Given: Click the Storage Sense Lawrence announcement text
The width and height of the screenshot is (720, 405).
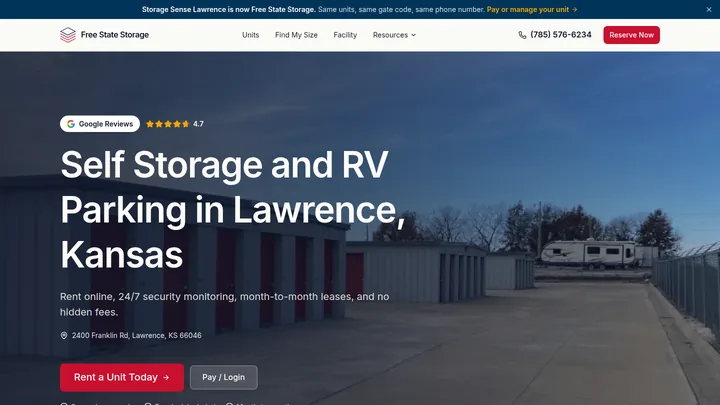Looking at the screenshot, I should [228, 9].
